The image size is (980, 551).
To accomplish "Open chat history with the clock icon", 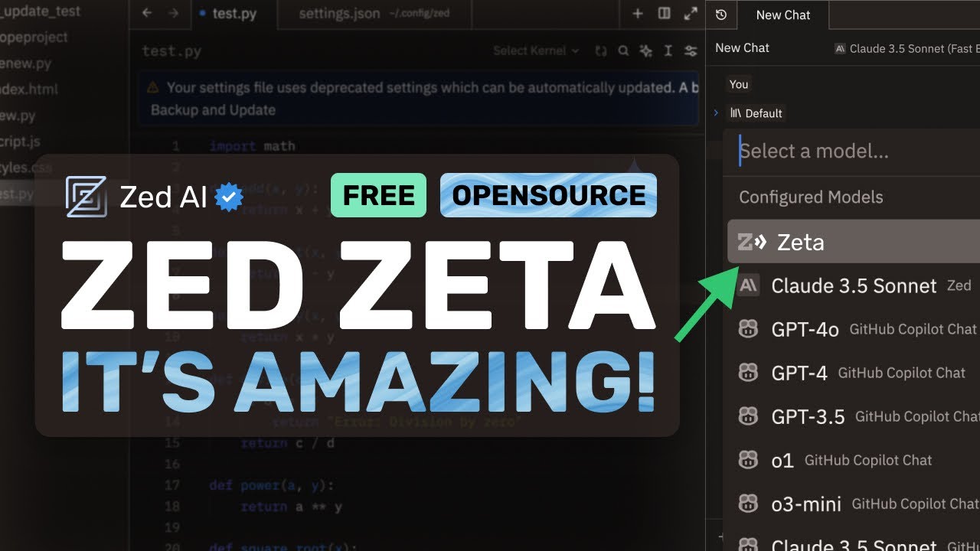I will click(x=720, y=15).
